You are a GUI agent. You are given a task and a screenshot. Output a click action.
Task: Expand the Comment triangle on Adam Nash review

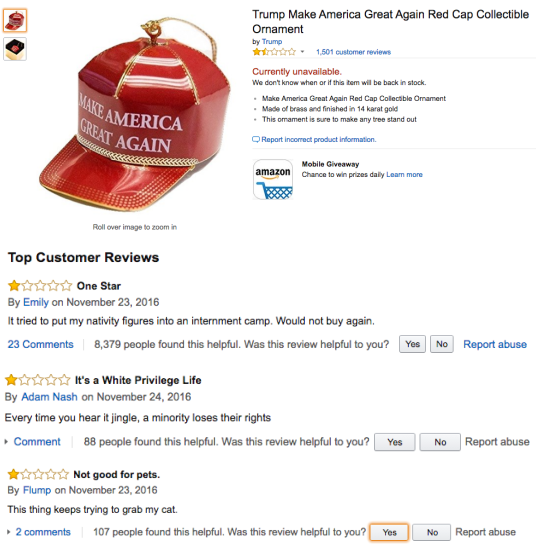point(6,442)
